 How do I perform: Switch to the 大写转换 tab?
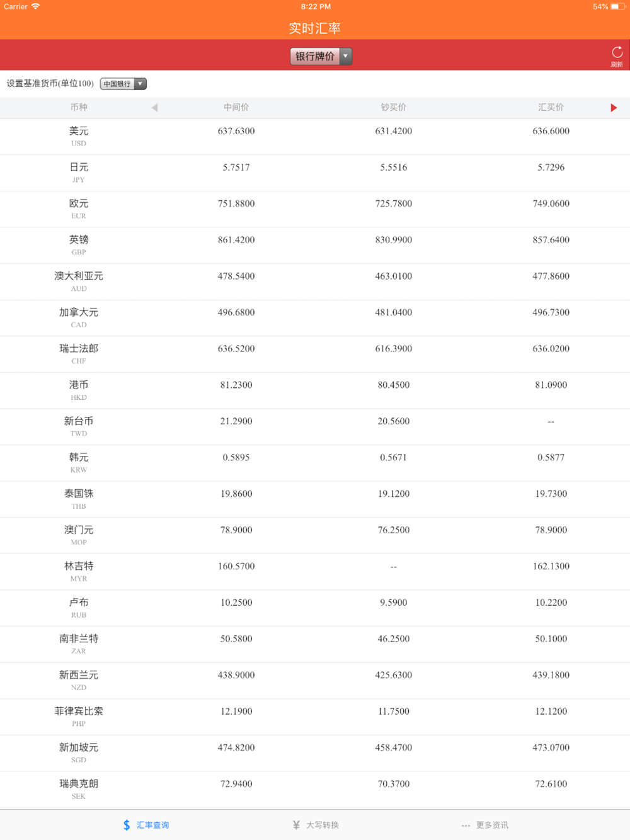click(x=322, y=825)
